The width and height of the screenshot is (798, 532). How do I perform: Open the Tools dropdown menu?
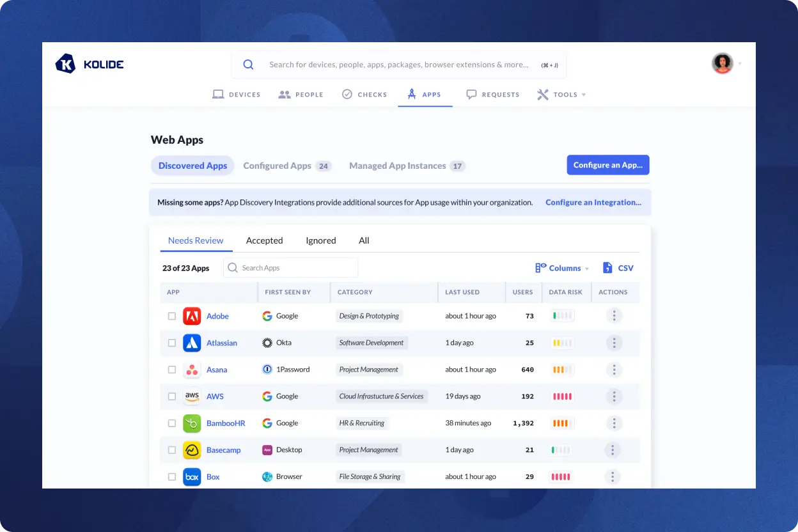point(561,95)
